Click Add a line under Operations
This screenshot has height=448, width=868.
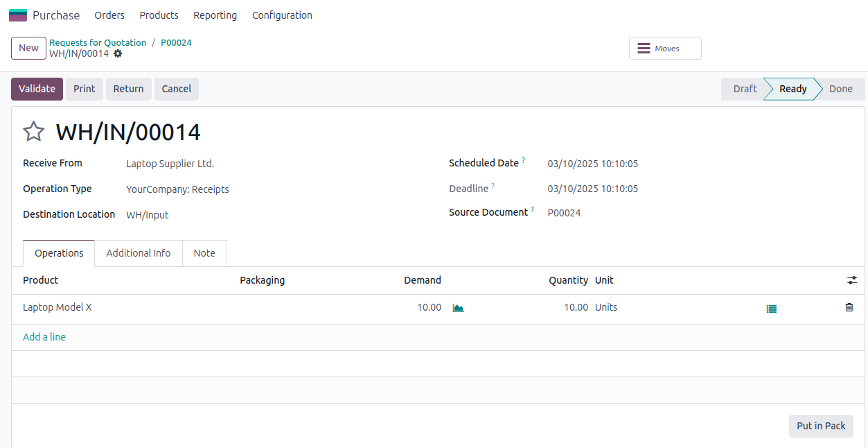click(x=44, y=336)
